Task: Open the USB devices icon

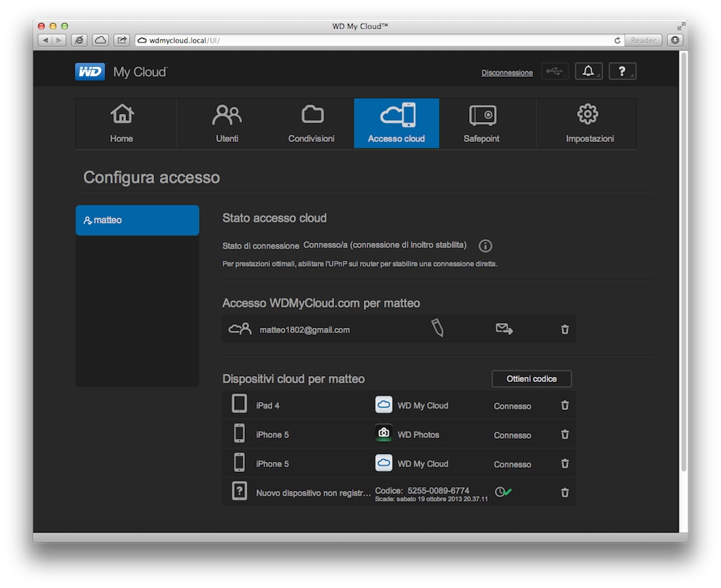Action: pos(555,71)
